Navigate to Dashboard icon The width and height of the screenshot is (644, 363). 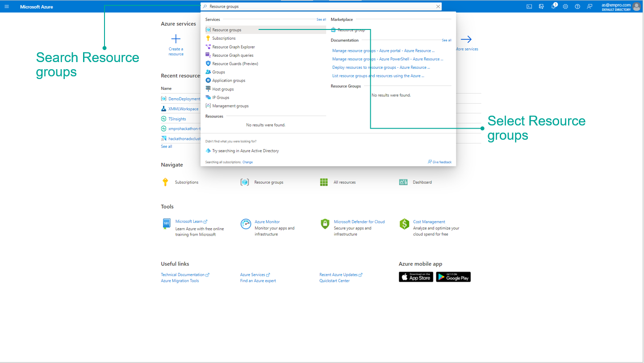[403, 182]
